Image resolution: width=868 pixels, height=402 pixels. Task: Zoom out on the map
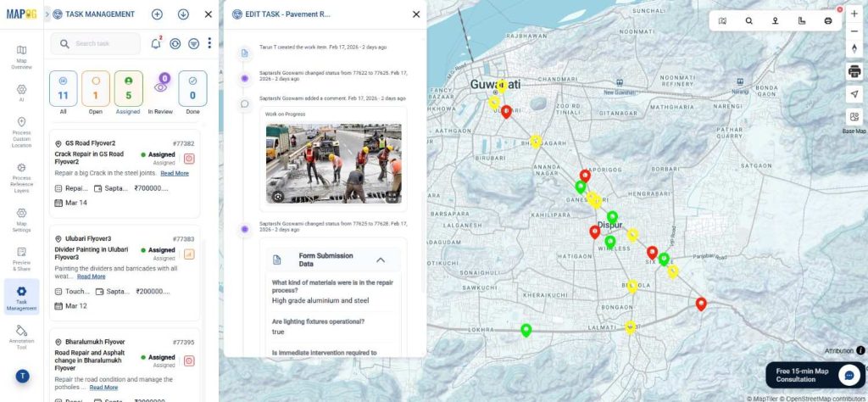tap(854, 31)
